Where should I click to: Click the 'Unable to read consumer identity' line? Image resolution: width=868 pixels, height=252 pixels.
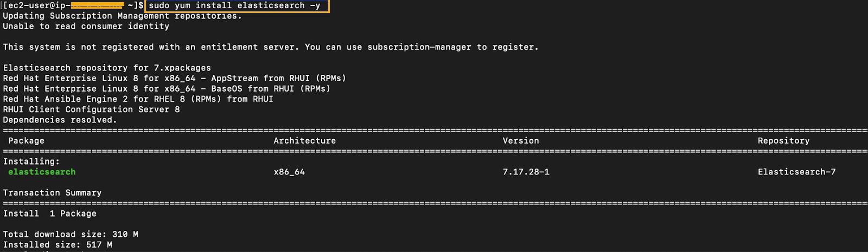pyautogui.click(x=86, y=26)
